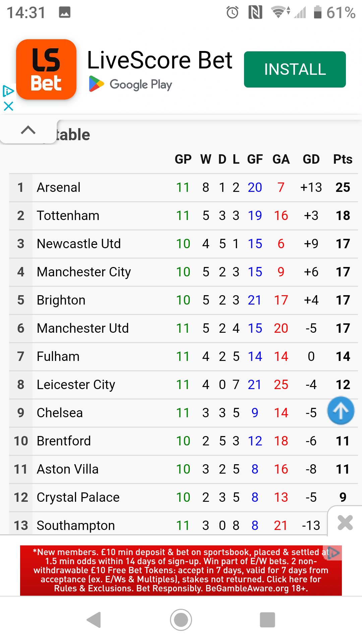This screenshot has height=644, width=362.
Task: Open the Chelsea team entry
Action: pos(60,413)
